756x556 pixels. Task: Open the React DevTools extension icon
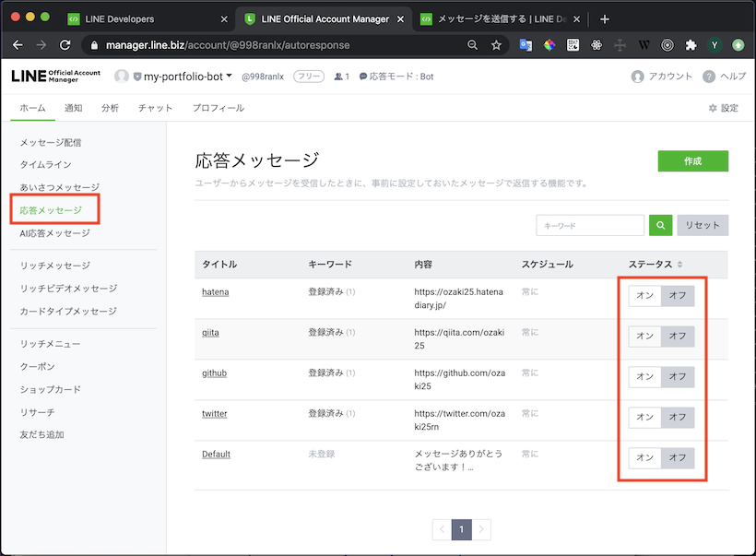(597, 45)
